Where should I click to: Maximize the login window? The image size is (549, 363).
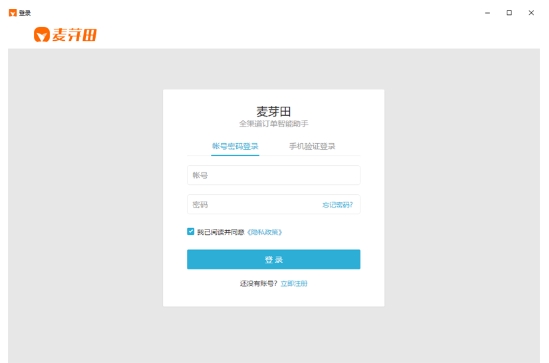509,13
